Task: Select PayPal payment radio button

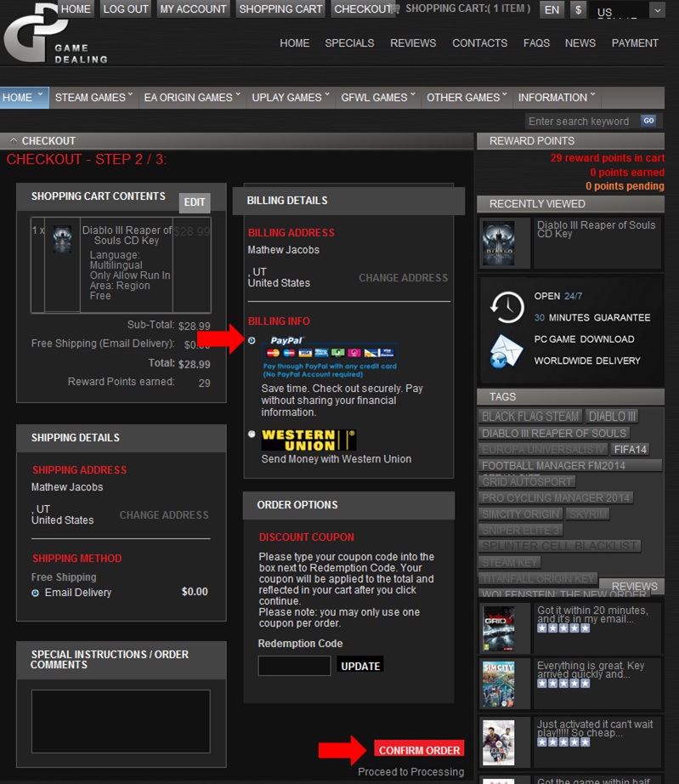Action: 252,340
